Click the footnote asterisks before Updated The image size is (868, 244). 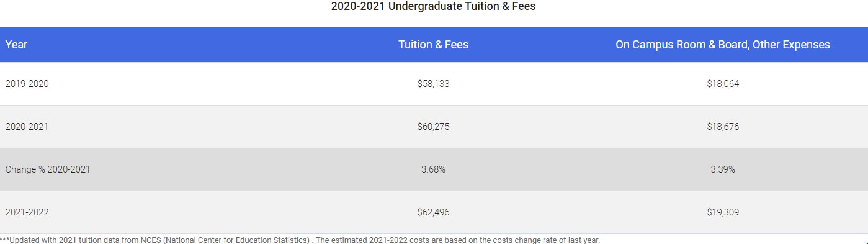point(5,239)
